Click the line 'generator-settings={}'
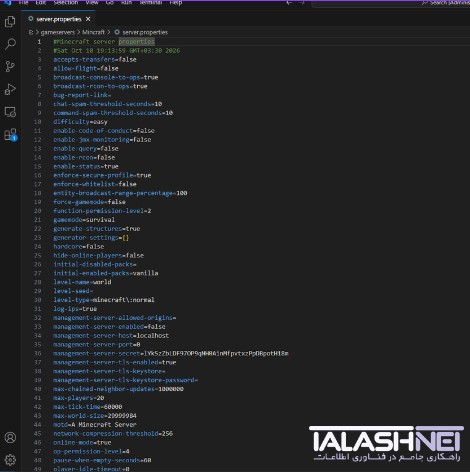The height and width of the screenshot is (472, 470). click(x=91, y=238)
